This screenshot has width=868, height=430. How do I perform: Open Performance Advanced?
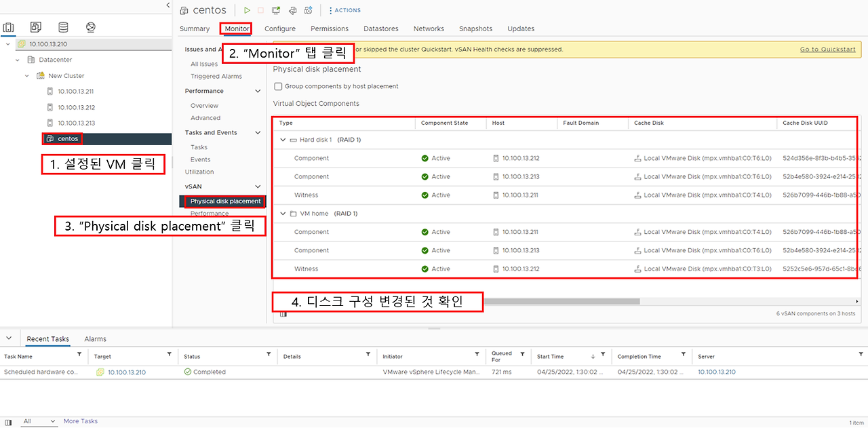pos(205,118)
